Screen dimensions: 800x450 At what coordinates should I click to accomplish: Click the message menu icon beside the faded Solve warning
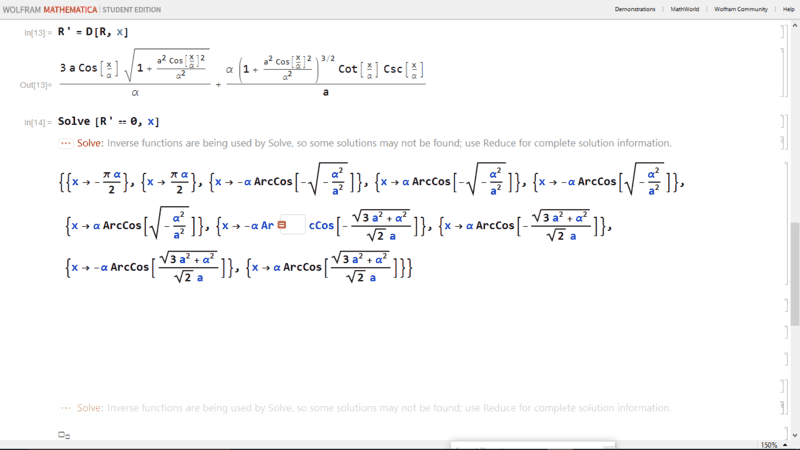[66, 408]
